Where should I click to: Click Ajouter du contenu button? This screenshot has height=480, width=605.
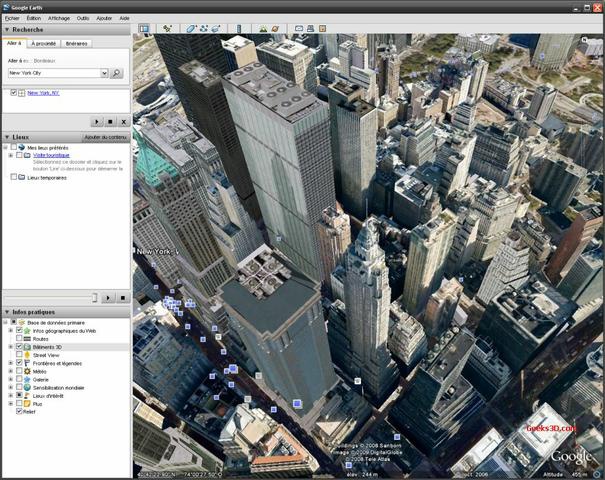[x=105, y=137]
